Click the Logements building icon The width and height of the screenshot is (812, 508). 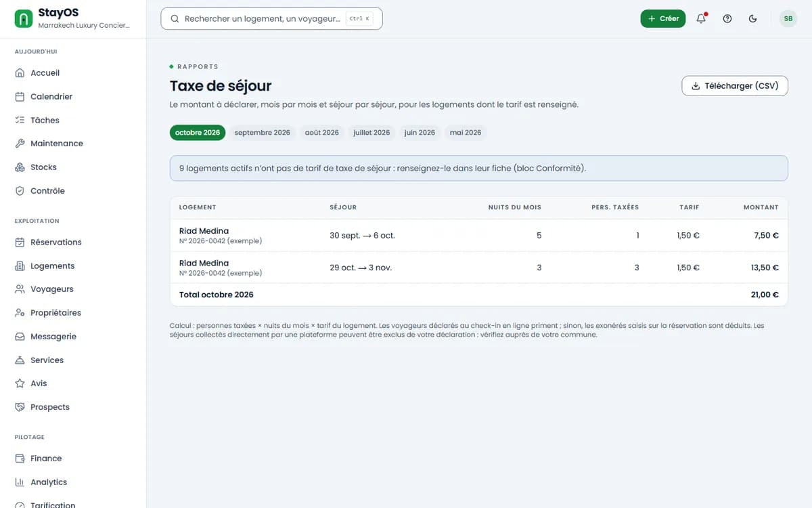(x=20, y=266)
